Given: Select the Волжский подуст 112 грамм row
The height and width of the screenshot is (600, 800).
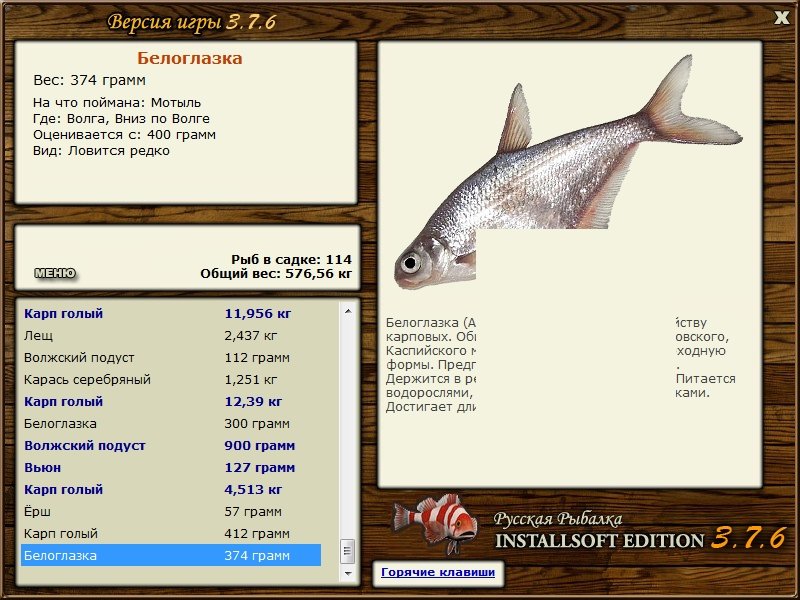Looking at the screenshot, I should point(171,358).
